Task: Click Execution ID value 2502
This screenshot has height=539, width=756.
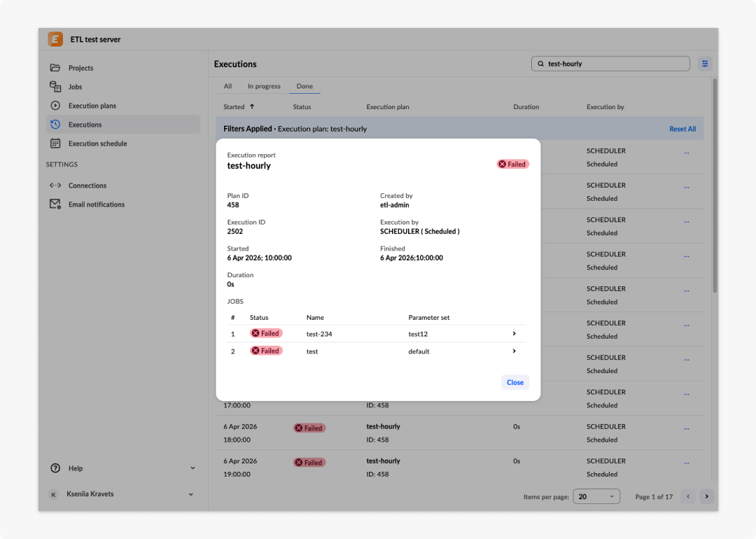Action: click(x=234, y=232)
